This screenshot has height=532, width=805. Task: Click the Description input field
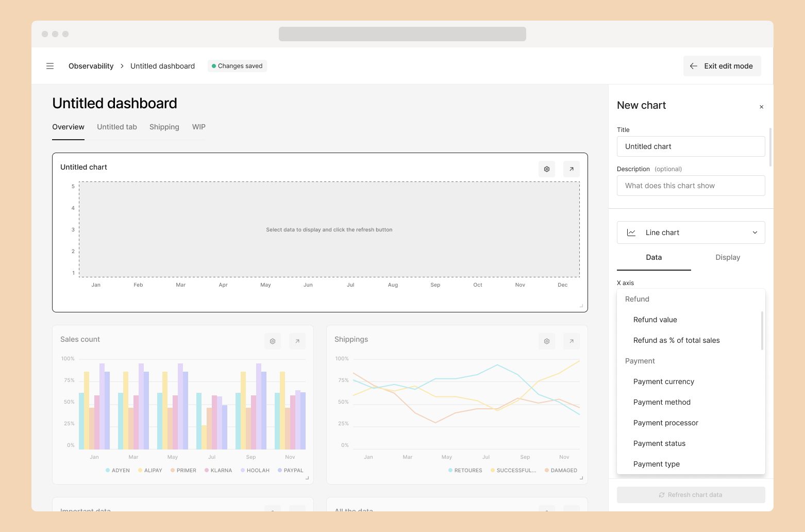point(691,186)
